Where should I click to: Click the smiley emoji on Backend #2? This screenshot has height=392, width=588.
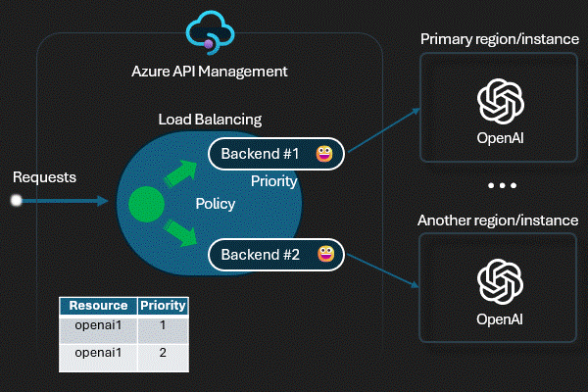[x=326, y=254]
